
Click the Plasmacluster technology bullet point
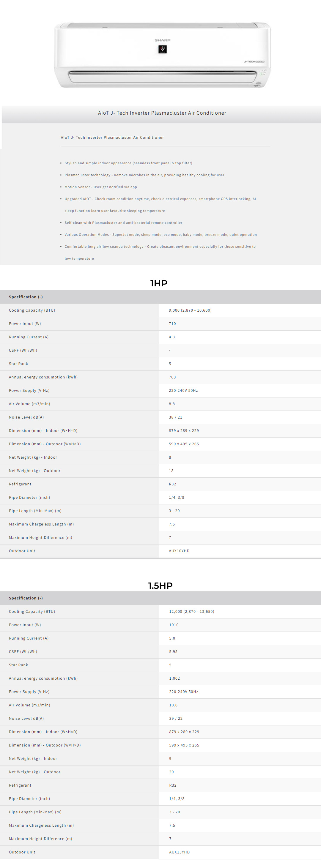(x=144, y=175)
